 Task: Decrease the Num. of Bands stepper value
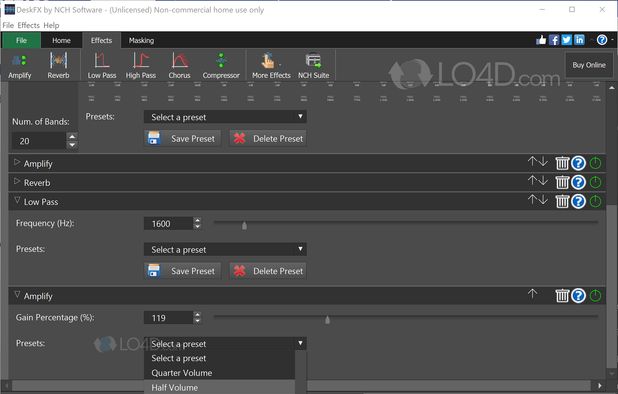point(72,145)
